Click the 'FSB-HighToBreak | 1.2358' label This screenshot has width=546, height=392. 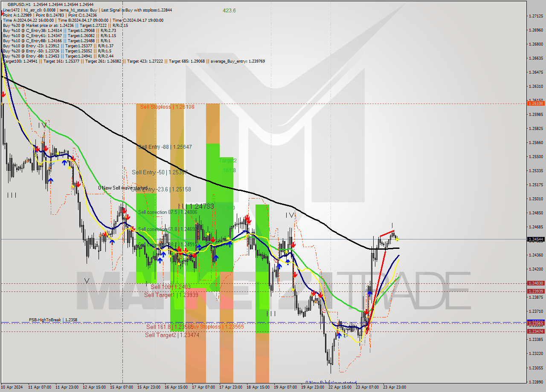(x=53, y=320)
